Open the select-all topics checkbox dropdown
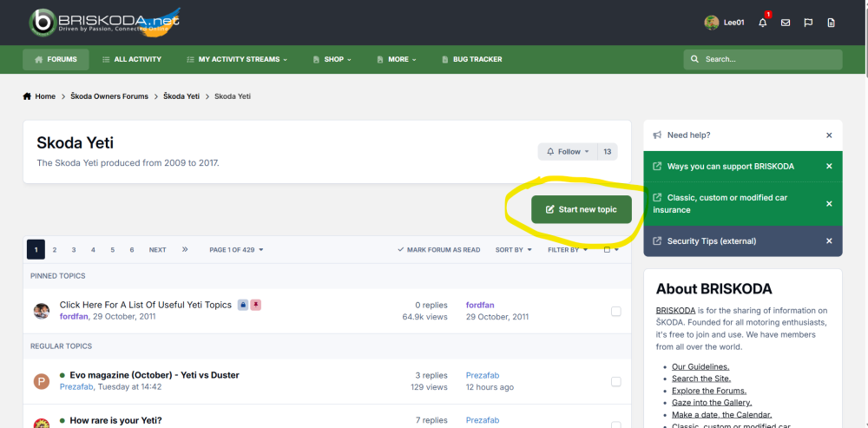 tap(610, 250)
